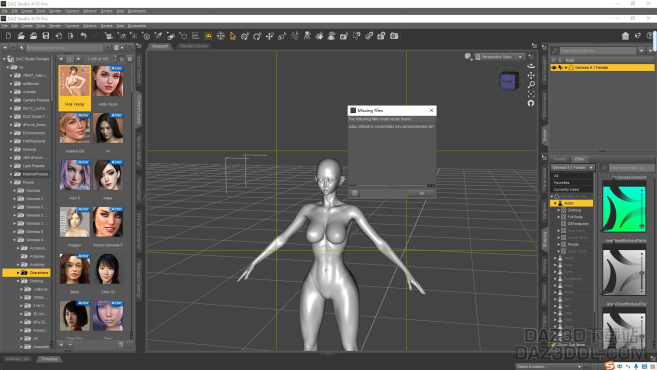
Task: Open the Select a Lesson dropdown
Action: (548, 367)
